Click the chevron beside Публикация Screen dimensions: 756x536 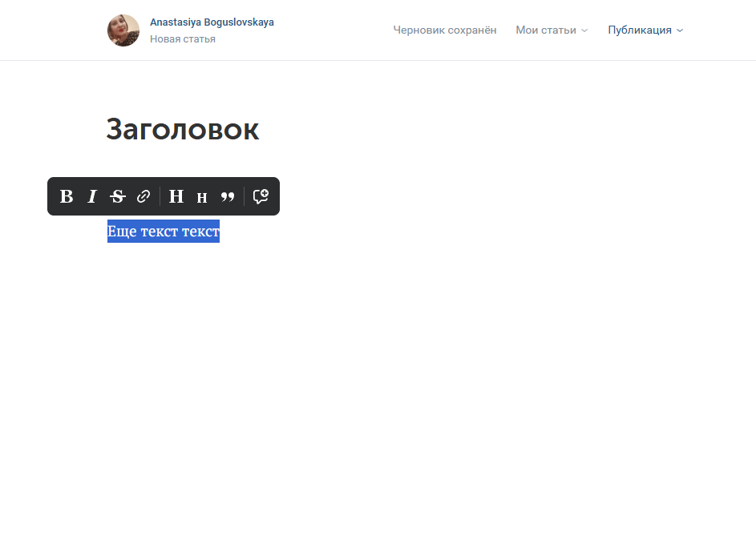click(x=680, y=30)
